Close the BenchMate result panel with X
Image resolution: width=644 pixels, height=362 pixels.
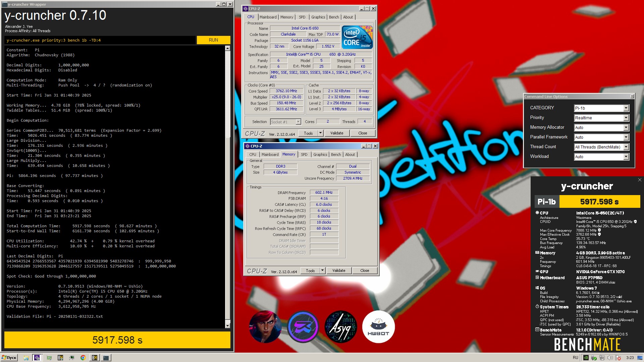click(x=640, y=180)
